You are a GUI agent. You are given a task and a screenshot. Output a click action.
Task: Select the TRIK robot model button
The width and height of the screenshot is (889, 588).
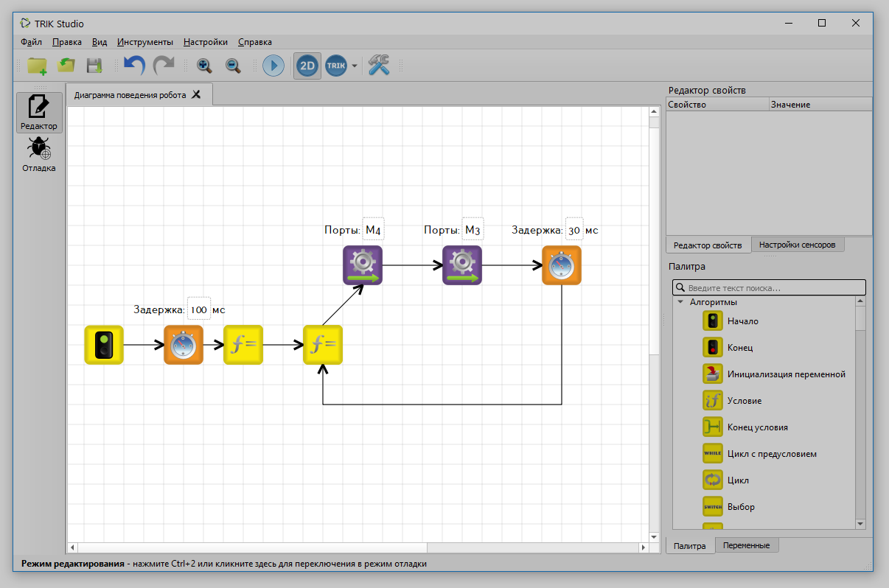click(x=336, y=66)
